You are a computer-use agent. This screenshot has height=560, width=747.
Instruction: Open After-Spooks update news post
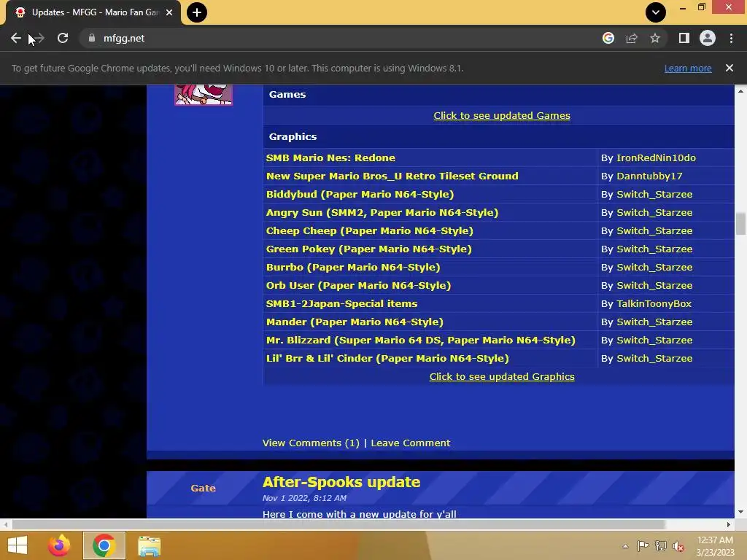point(341,482)
